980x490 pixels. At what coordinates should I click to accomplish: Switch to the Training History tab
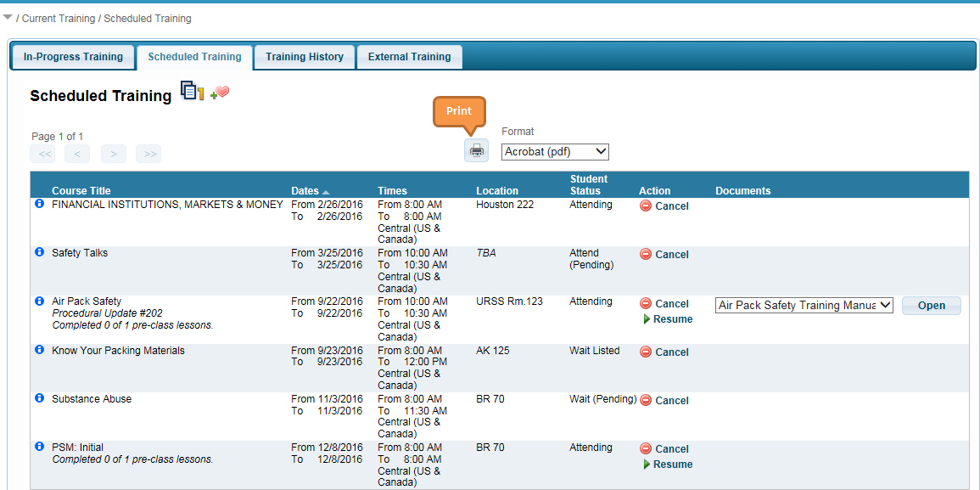click(304, 57)
